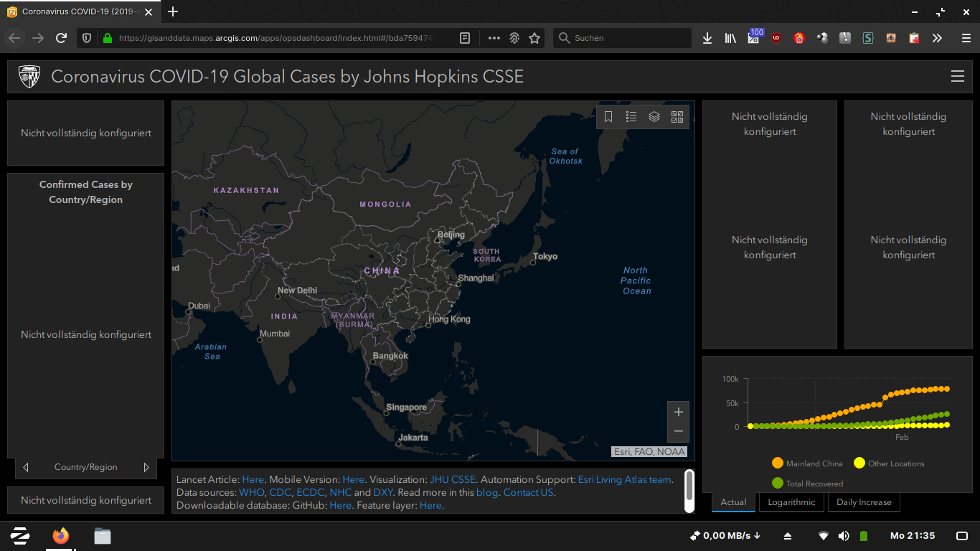Screen dimensions: 980x551
Task: Zoom out on the map
Action: pyautogui.click(x=678, y=432)
